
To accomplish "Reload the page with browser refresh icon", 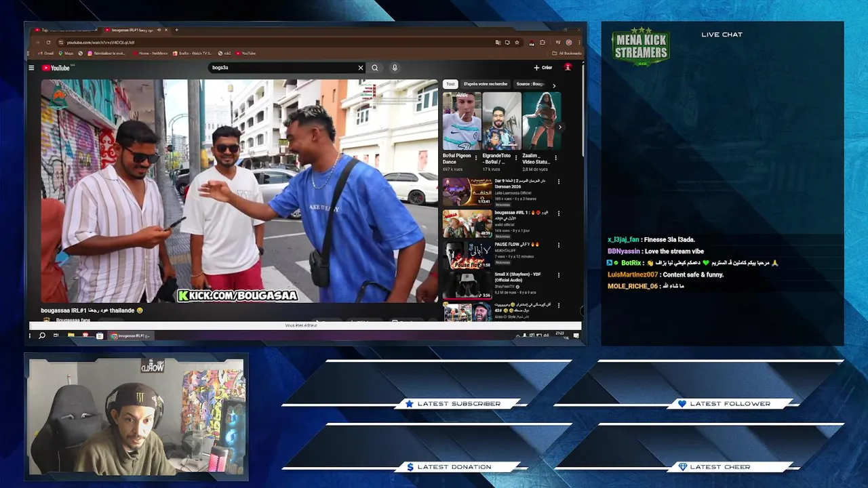I will [x=48, y=42].
